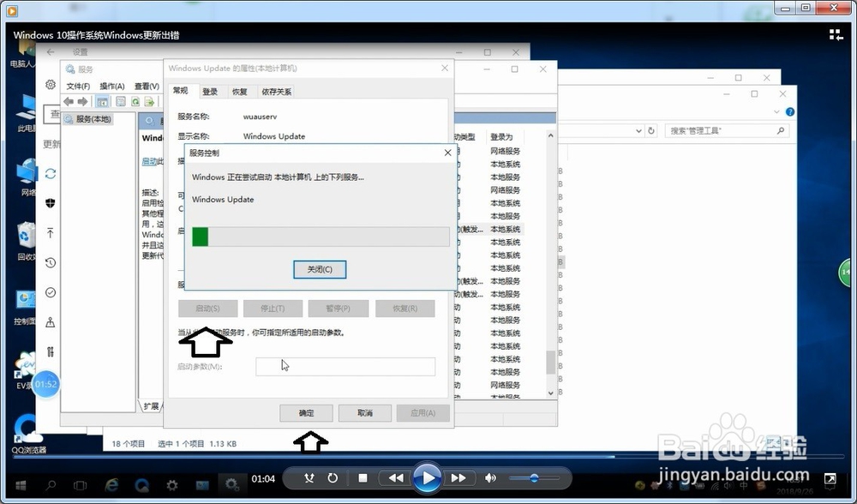This screenshot has width=857, height=504.
Task: Open Internet Explorer from the taskbar
Action: [x=111, y=485]
